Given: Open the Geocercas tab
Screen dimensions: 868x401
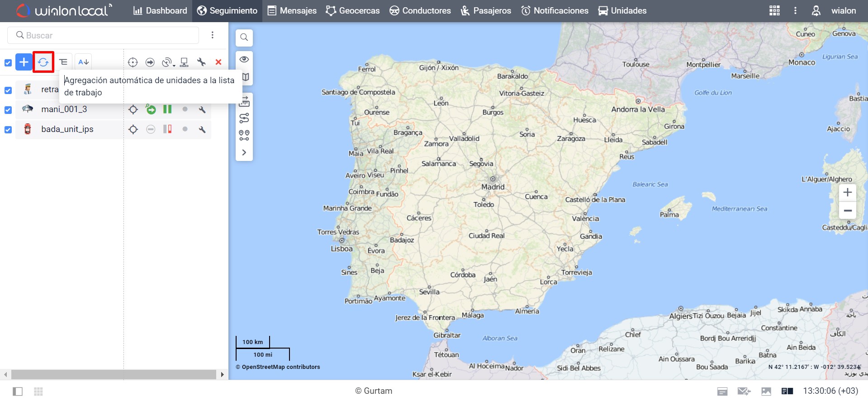Looking at the screenshot, I should [353, 10].
